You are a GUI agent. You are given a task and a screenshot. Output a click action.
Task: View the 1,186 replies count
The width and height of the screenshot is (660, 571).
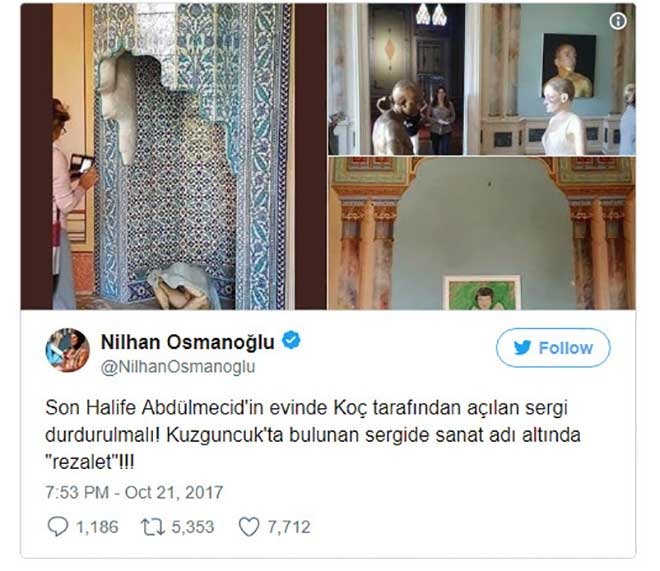[x=97, y=527]
